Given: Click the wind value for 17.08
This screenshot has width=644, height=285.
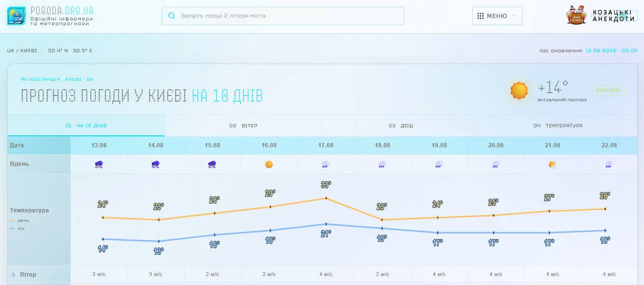Looking at the screenshot, I should (326, 275).
